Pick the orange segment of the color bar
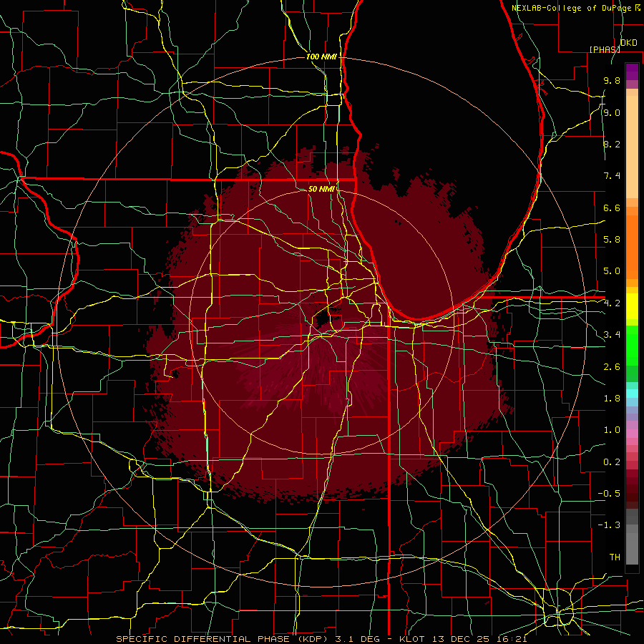Image resolution: width=644 pixels, height=644 pixels. point(632,248)
